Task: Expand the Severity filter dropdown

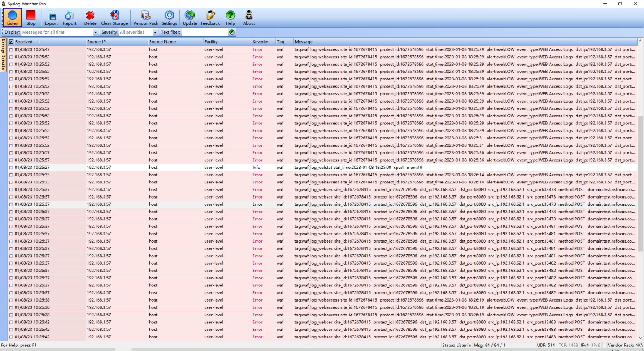Action: 155,32
